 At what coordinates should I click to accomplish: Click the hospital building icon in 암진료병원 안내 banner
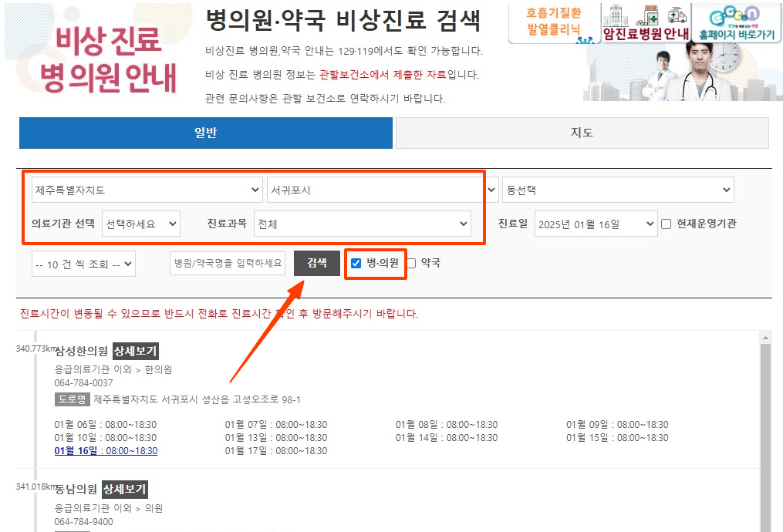click(x=616, y=15)
